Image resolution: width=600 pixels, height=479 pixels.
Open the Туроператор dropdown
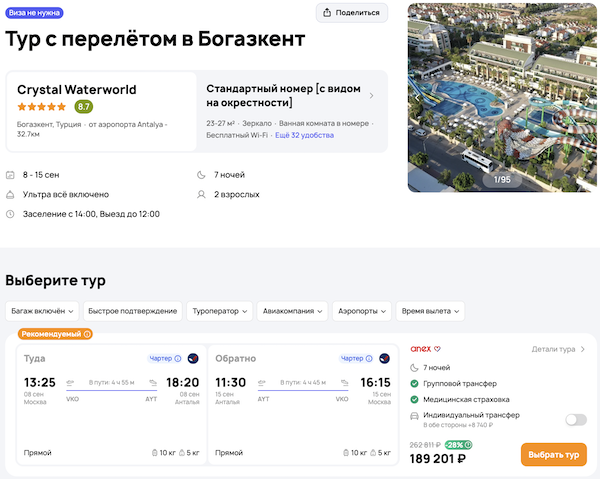tap(219, 311)
